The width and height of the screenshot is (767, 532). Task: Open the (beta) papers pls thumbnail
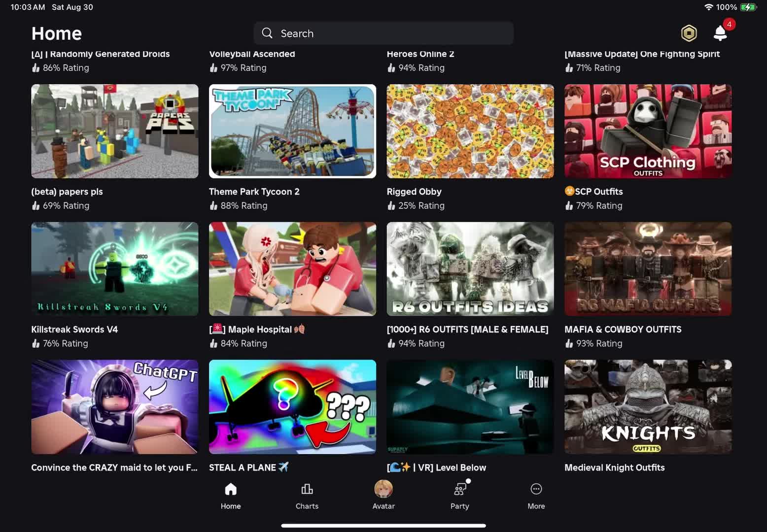click(115, 131)
